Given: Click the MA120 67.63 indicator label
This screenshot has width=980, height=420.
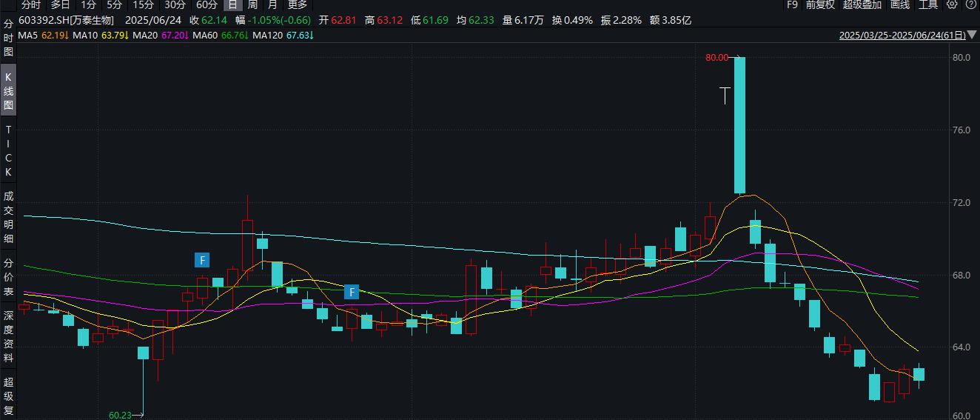Looking at the screenshot, I should (x=283, y=36).
